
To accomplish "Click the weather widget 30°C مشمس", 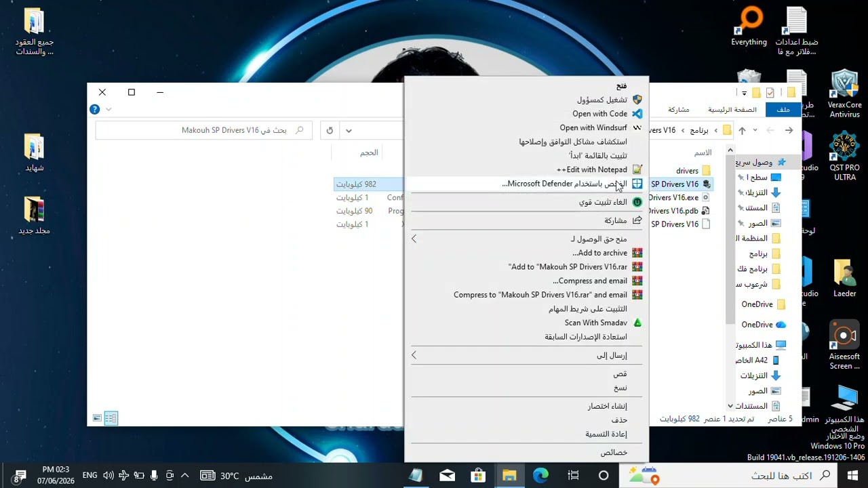I will click(x=237, y=476).
